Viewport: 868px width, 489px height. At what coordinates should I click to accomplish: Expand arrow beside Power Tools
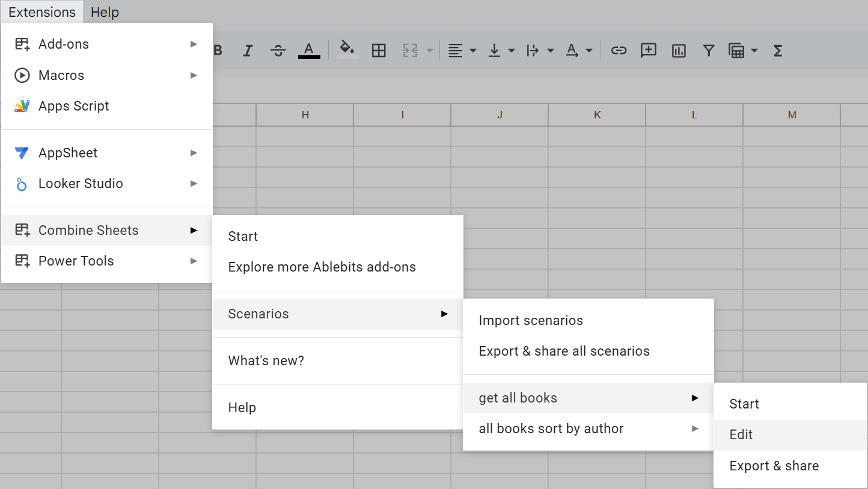pyautogui.click(x=194, y=261)
